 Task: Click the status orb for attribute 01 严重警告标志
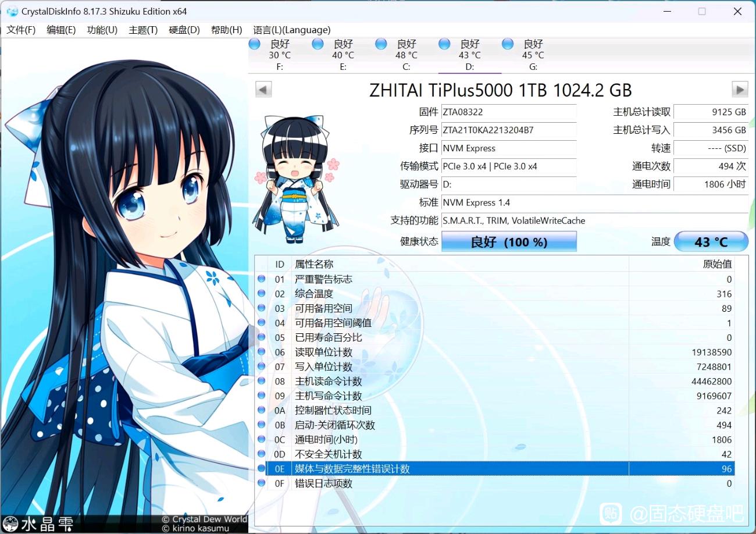click(262, 279)
